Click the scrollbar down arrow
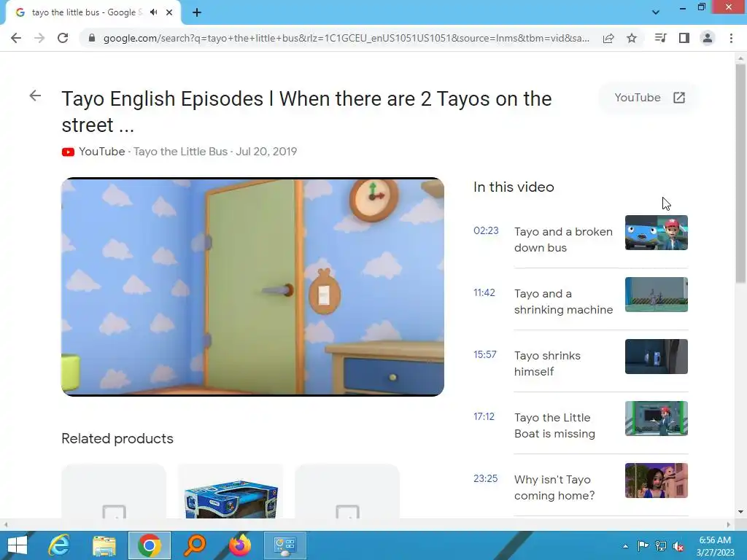747x560 pixels. pyautogui.click(x=740, y=512)
